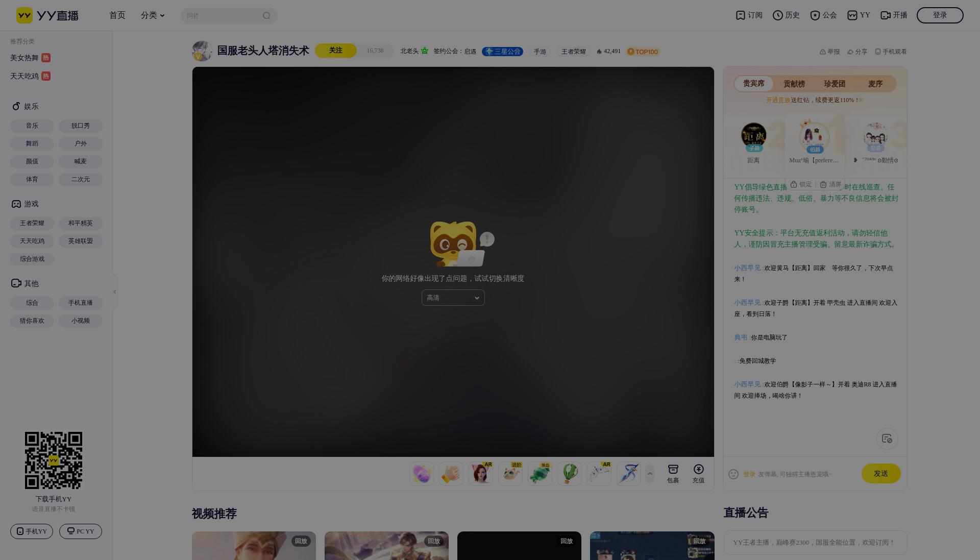Open 订阅 subscriptions in the top bar
Screen dimensions: 980x560
749,15
